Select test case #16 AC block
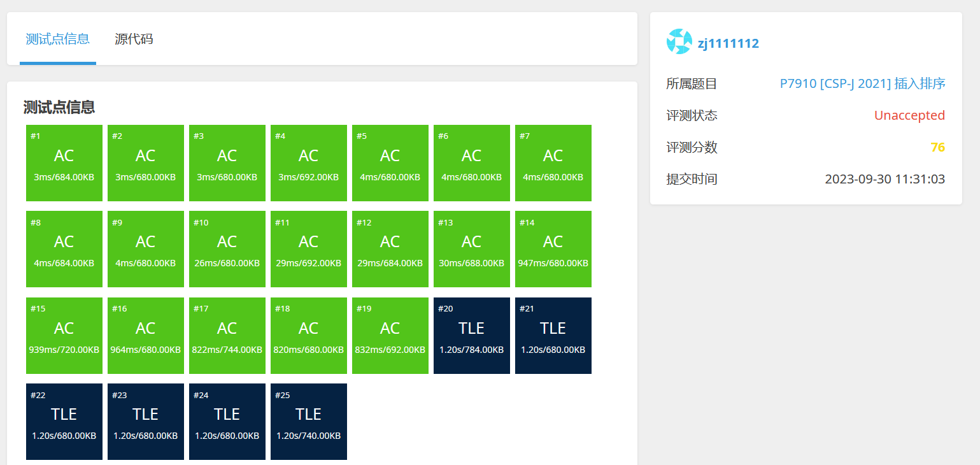 point(146,336)
